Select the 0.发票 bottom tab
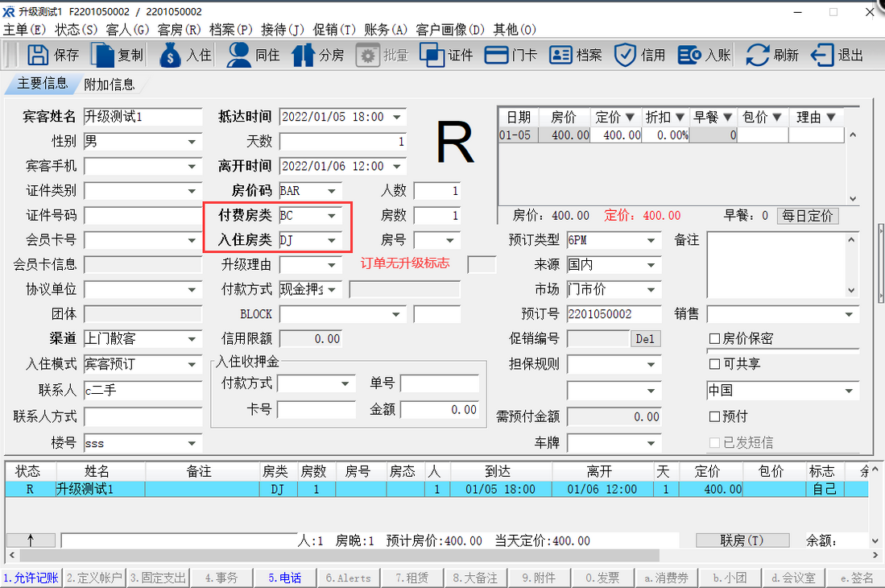885x588 pixels. [x=602, y=578]
